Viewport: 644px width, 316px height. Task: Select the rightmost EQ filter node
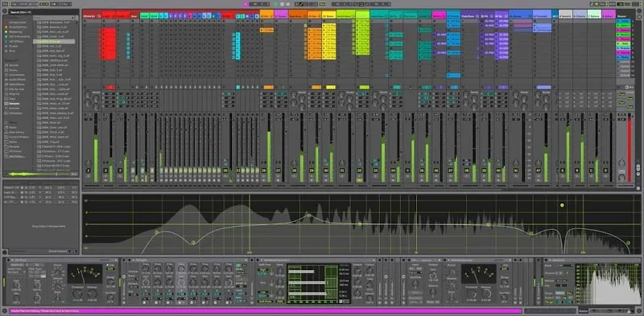click(x=628, y=243)
